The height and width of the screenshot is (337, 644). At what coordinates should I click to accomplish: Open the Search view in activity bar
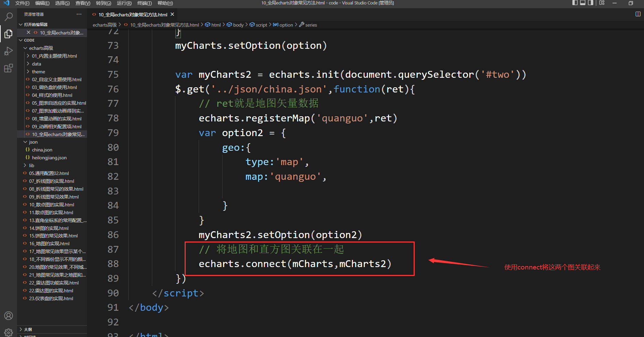click(9, 16)
